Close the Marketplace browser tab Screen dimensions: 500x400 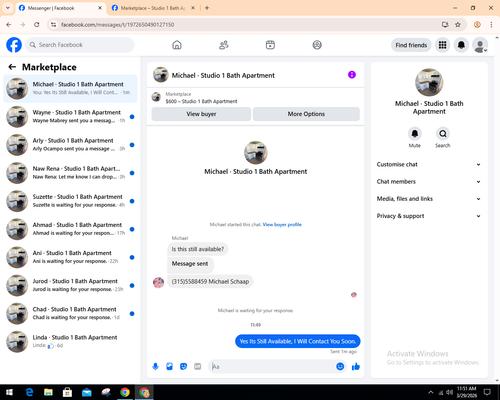click(x=193, y=8)
